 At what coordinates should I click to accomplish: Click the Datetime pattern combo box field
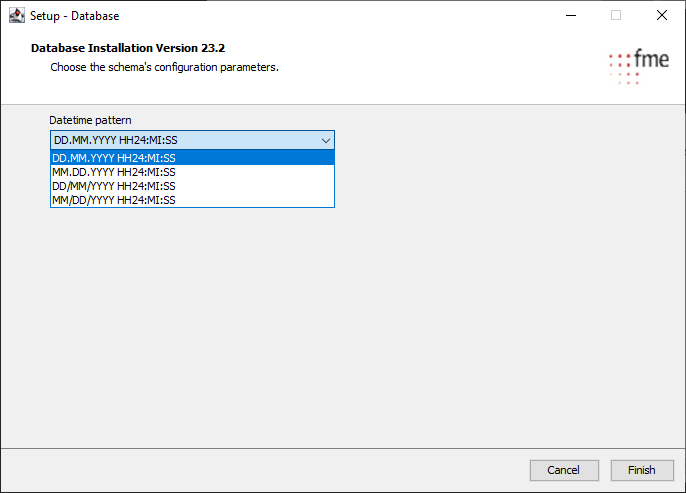[x=180, y=141]
